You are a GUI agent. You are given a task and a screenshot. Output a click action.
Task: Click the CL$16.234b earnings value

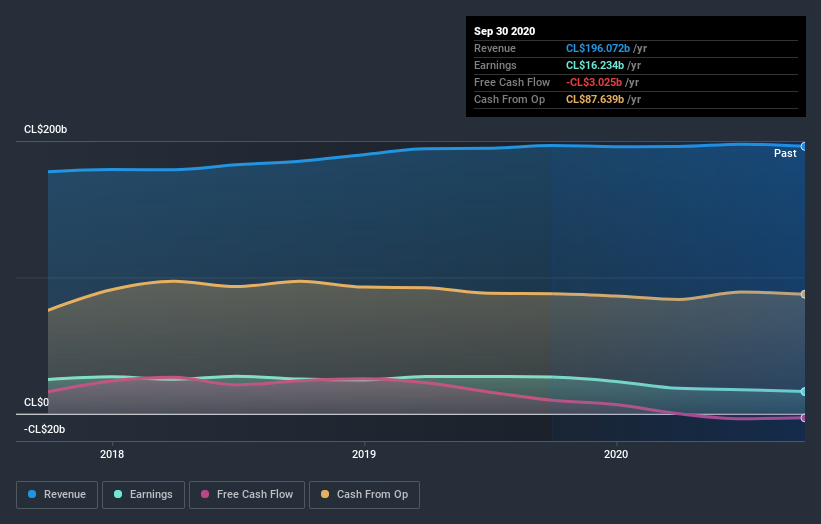pos(595,65)
